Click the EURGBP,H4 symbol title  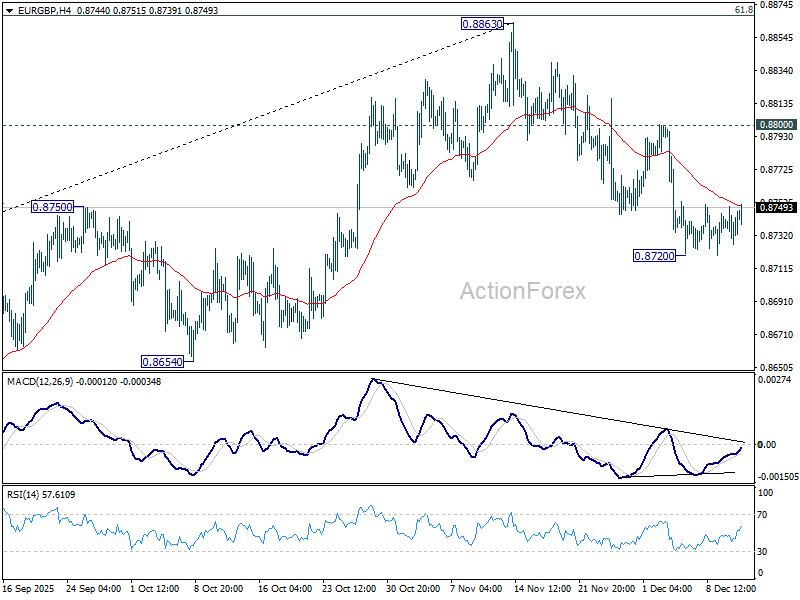click(x=44, y=10)
